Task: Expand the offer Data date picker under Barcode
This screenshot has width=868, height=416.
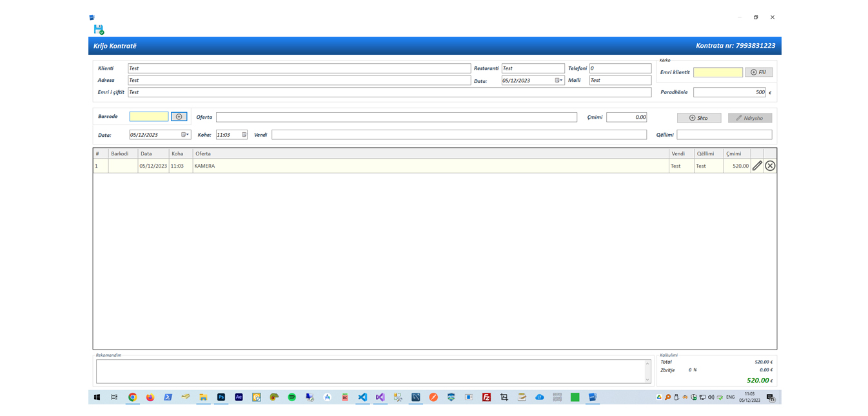Action: (x=185, y=135)
